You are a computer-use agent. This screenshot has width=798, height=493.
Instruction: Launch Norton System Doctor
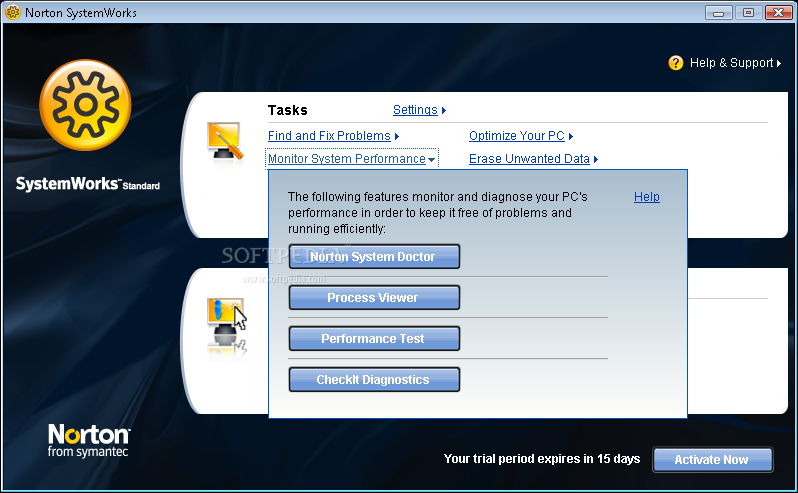tap(374, 256)
